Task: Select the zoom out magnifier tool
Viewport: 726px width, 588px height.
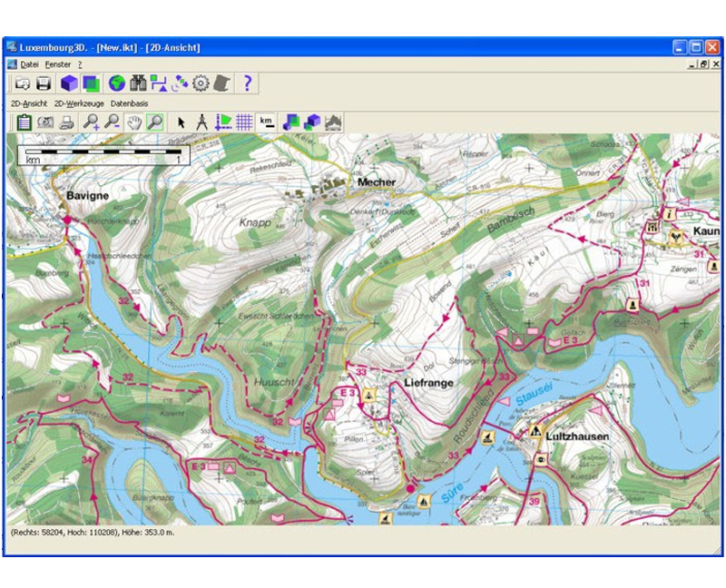Action: [x=112, y=122]
